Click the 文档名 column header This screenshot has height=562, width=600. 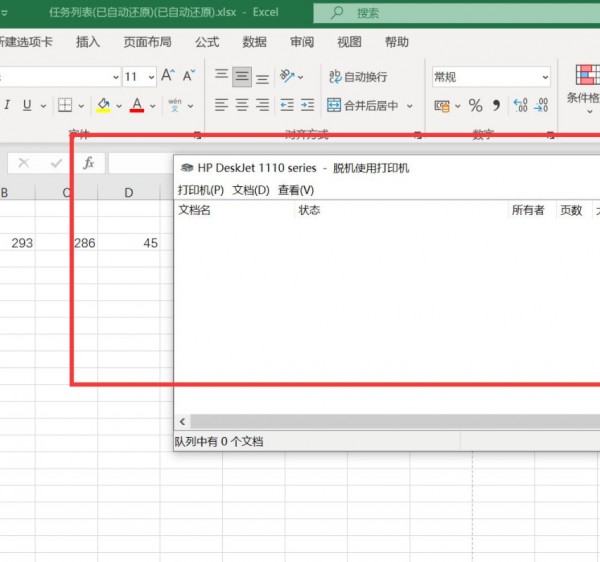tap(195, 210)
